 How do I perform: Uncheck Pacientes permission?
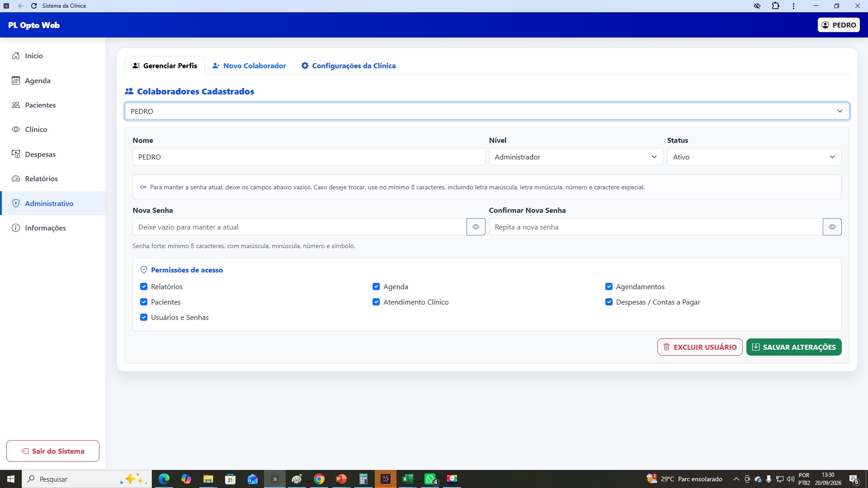[144, 302]
